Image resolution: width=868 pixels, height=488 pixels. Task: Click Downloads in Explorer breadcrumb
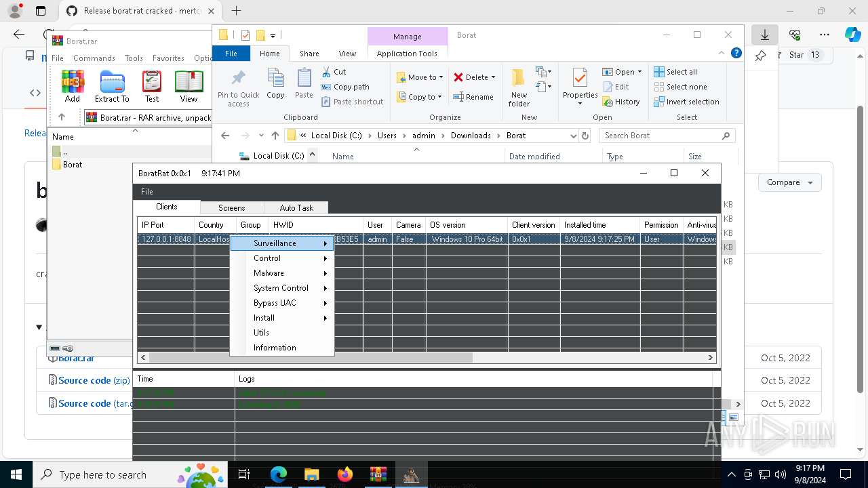click(x=471, y=136)
